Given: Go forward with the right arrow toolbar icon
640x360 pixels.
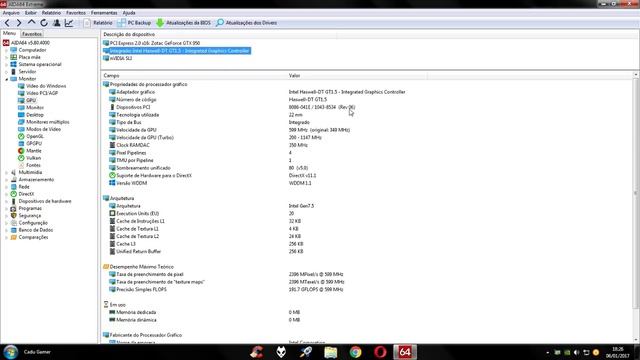Looking at the screenshot, I should (x=19, y=23).
